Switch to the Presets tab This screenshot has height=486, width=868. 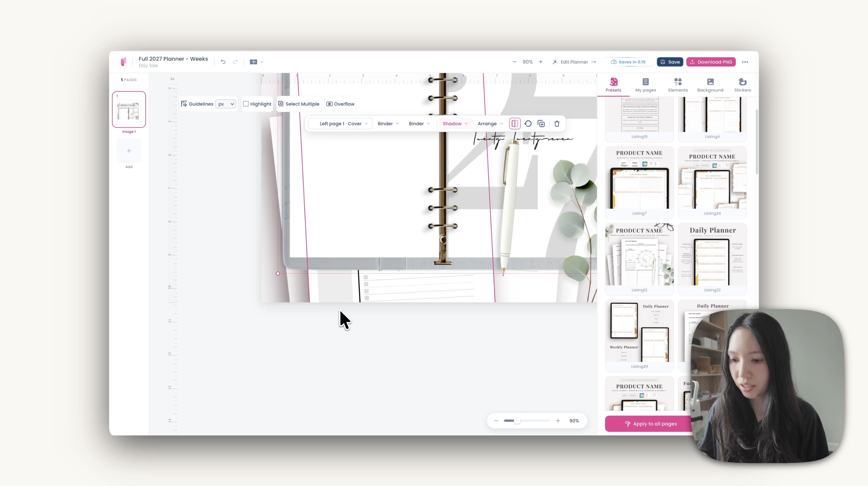click(x=613, y=85)
